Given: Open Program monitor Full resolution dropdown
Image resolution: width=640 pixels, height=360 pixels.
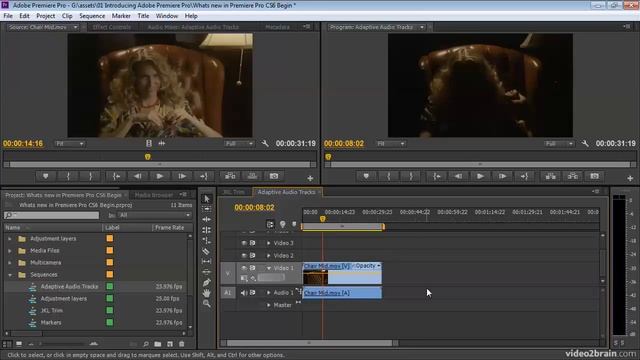Looking at the screenshot, I should pyautogui.click(x=559, y=144).
